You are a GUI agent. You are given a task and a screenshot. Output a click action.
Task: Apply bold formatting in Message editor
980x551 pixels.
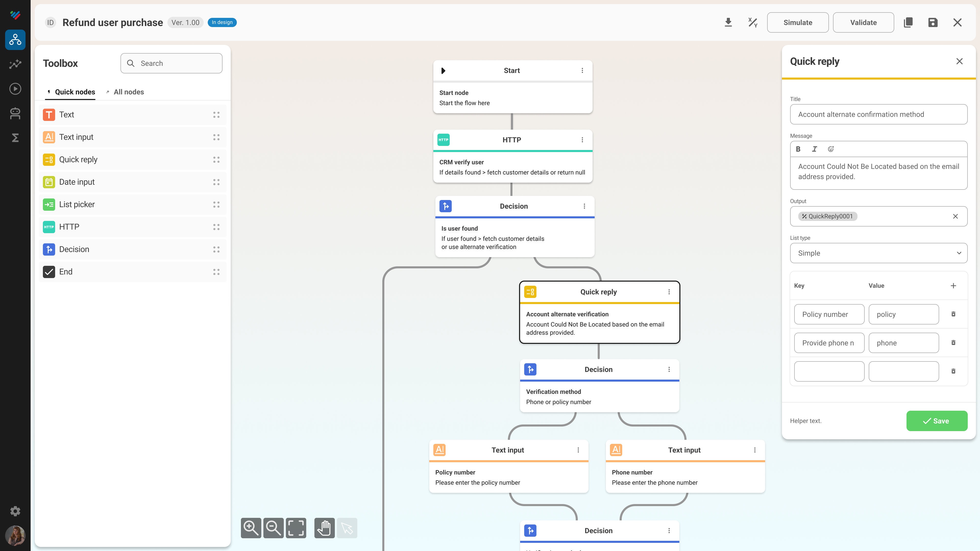point(798,149)
